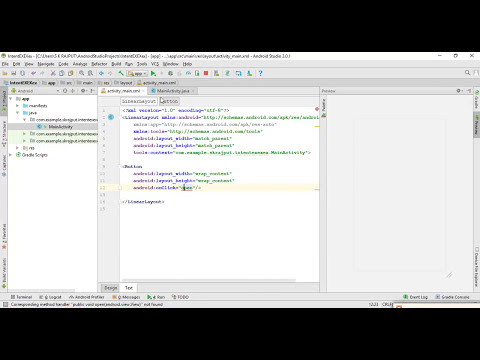Viewport: 480px width, 360px height.
Task: Expand the manifests folder
Action: pyautogui.click(x=18, y=106)
